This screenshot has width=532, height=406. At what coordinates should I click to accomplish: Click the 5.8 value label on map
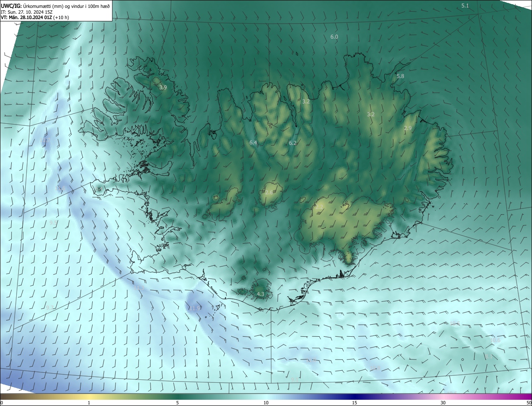pyautogui.click(x=400, y=76)
